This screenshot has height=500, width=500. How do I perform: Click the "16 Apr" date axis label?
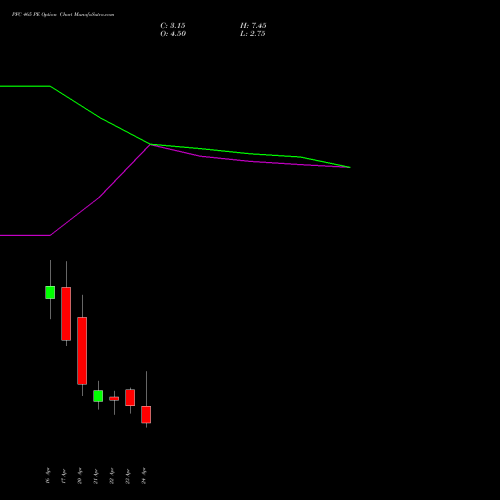point(48,476)
